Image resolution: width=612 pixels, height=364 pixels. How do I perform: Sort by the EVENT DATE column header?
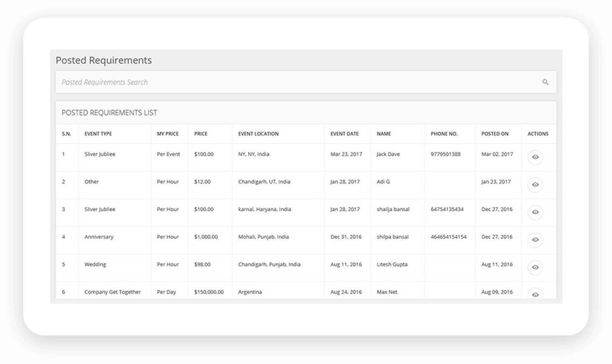tap(345, 134)
